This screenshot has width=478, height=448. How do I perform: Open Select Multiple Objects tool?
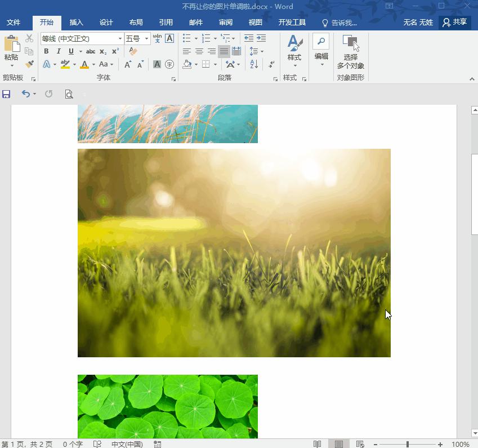tap(350, 52)
